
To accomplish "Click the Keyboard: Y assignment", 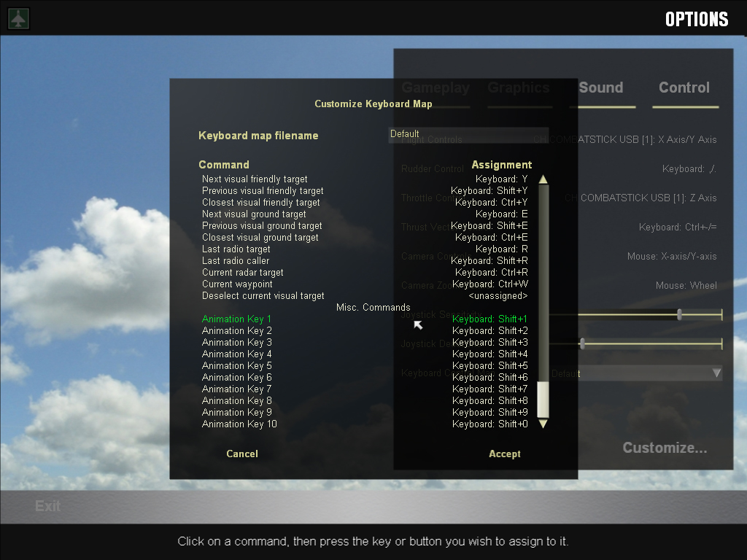I will (502, 179).
